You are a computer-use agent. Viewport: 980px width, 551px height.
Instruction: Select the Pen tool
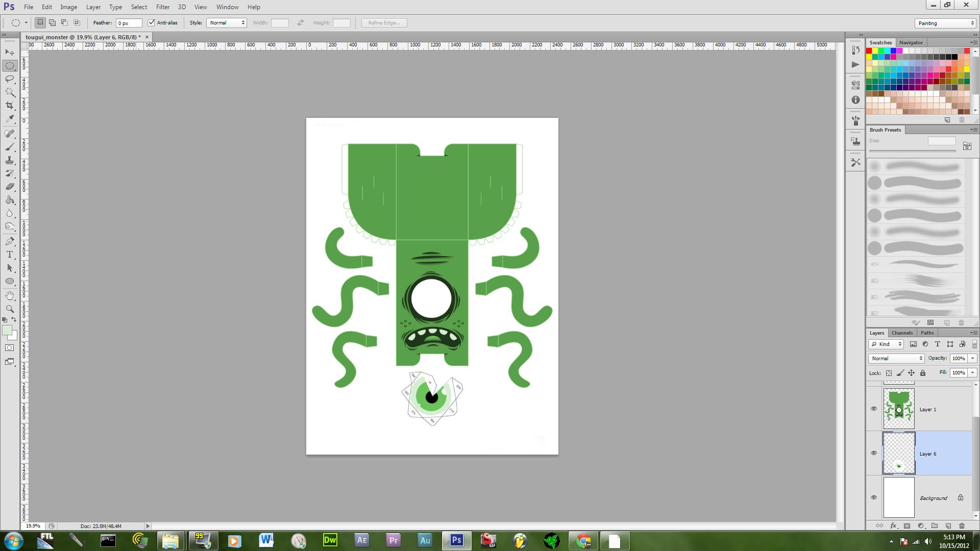pos(10,241)
